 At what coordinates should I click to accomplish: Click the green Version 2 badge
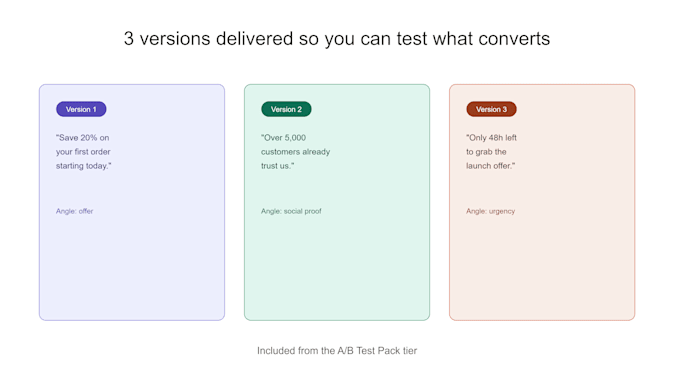286,109
